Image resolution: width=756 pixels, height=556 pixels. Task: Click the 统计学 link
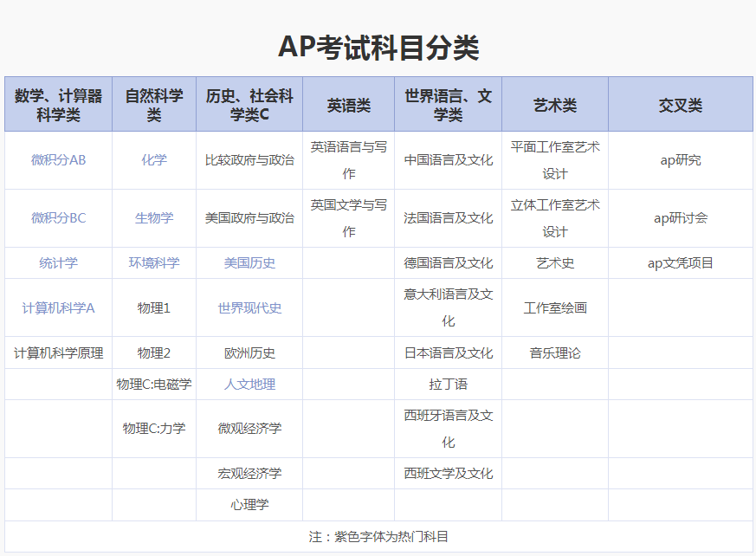pyautogui.click(x=58, y=262)
